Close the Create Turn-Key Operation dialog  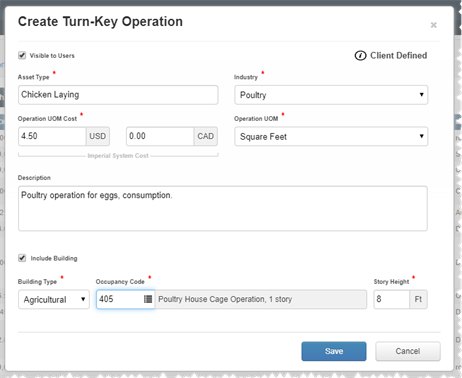(x=433, y=25)
